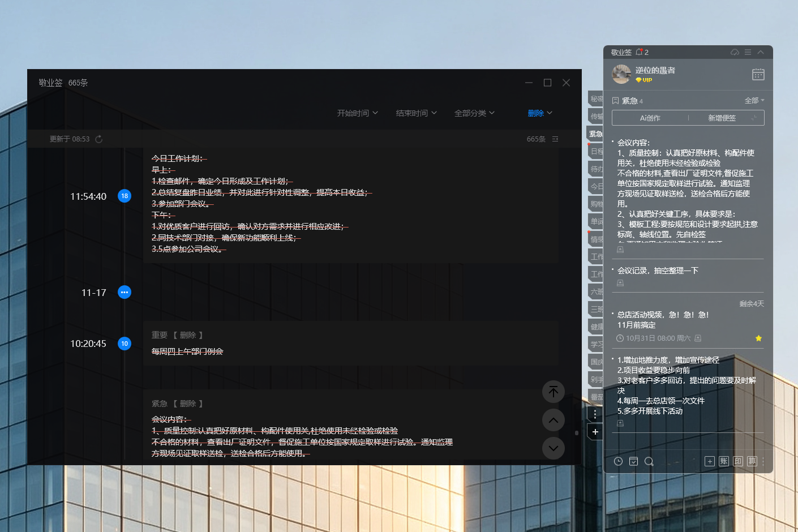Open the note 会议记录，抽空整理一下
This screenshot has height=532, width=798.
(x=658, y=271)
